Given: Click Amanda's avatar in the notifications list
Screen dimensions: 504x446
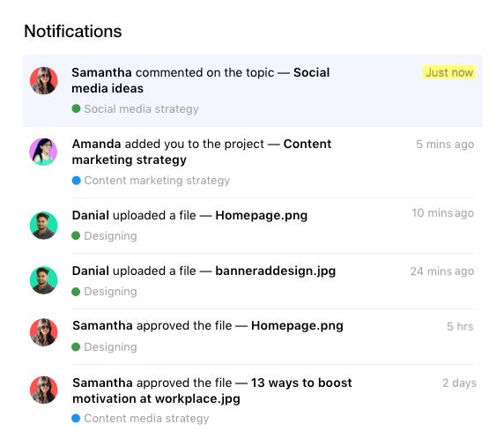Looking at the screenshot, I should coord(43,152).
